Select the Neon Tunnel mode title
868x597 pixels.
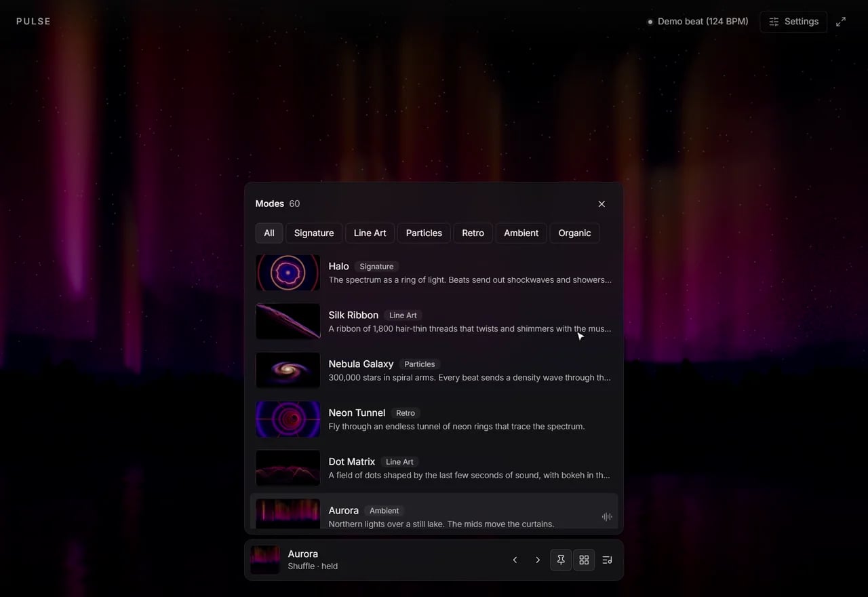(x=357, y=413)
